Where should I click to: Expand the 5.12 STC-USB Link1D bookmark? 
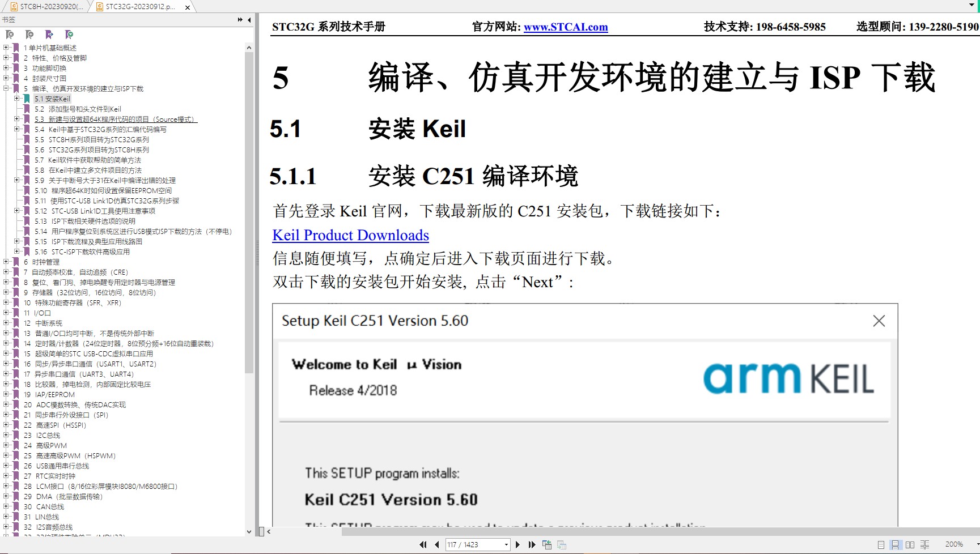(16, 211)
